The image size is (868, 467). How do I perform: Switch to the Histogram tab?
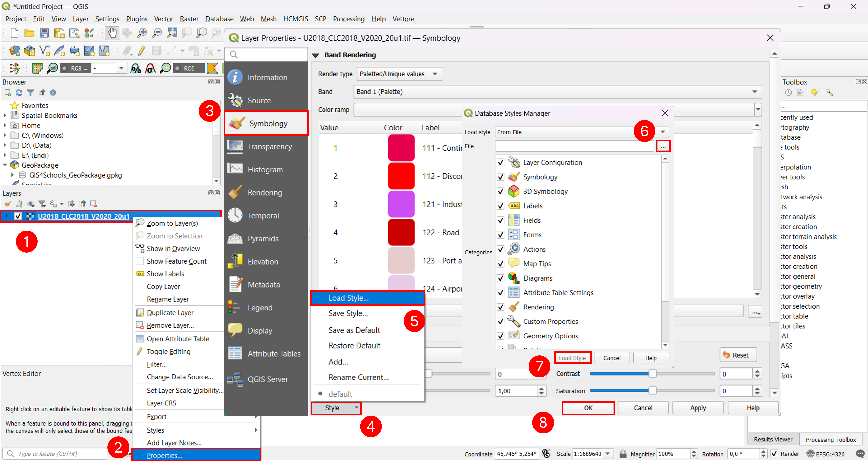point(266,170)
